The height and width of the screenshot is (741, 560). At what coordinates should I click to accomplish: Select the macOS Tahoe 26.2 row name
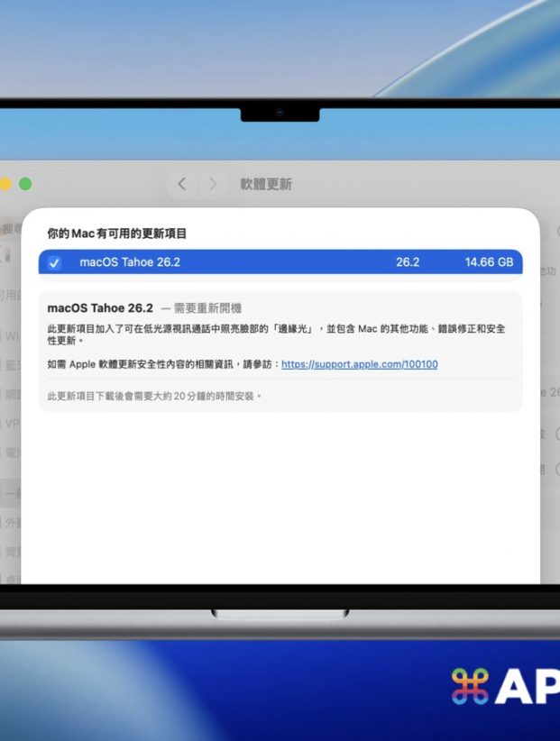click(x=129, y=262)
